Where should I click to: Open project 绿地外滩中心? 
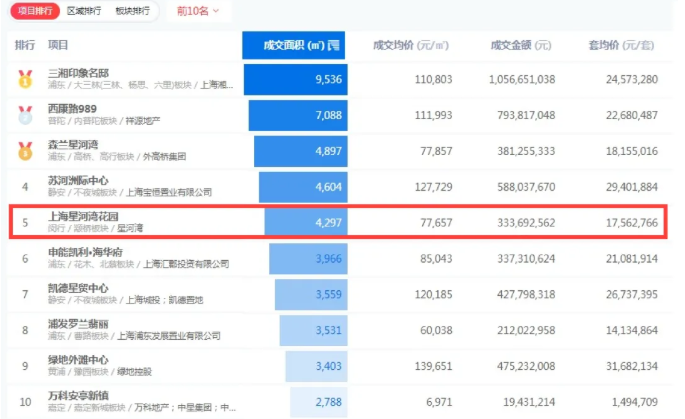[x=78, y=360]
